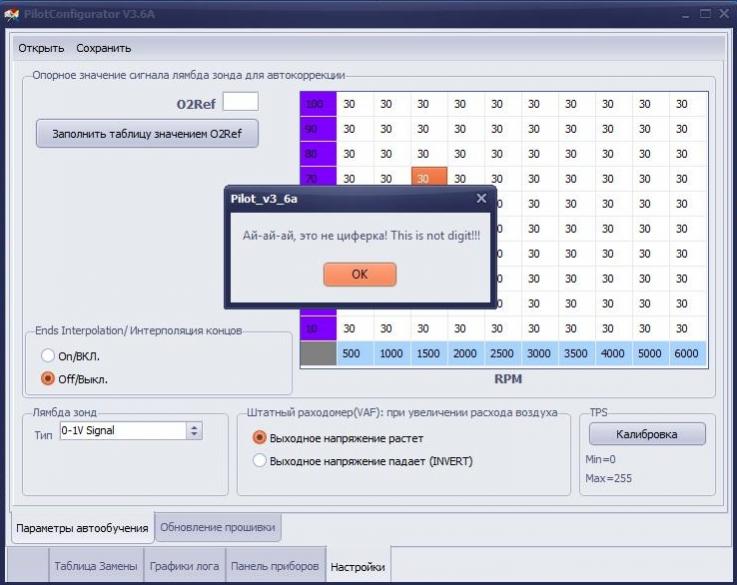This screenshot has width=737, height=585.
Task: Open the Панель приборов tab
Action: tap(275, 566)
